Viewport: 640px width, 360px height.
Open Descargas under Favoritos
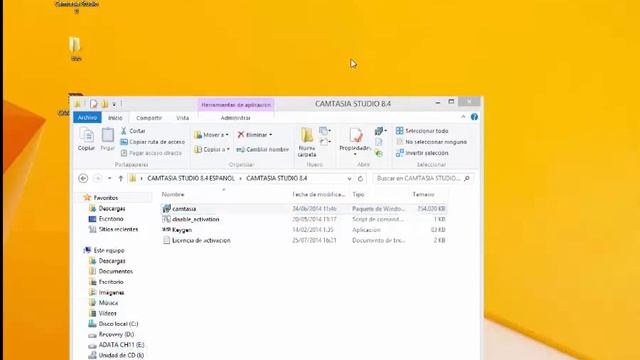pos(112,208)
